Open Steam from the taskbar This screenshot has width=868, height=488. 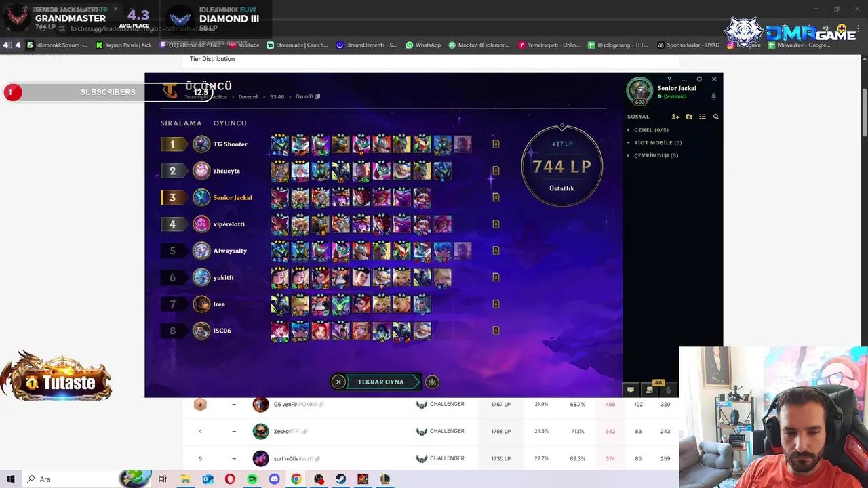[341, 479]
